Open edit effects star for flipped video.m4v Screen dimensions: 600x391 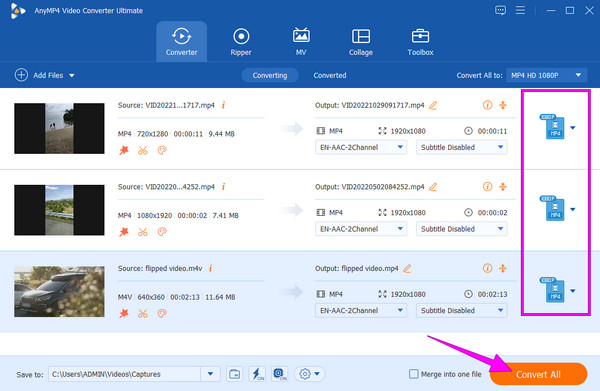(x=124, y=313)
